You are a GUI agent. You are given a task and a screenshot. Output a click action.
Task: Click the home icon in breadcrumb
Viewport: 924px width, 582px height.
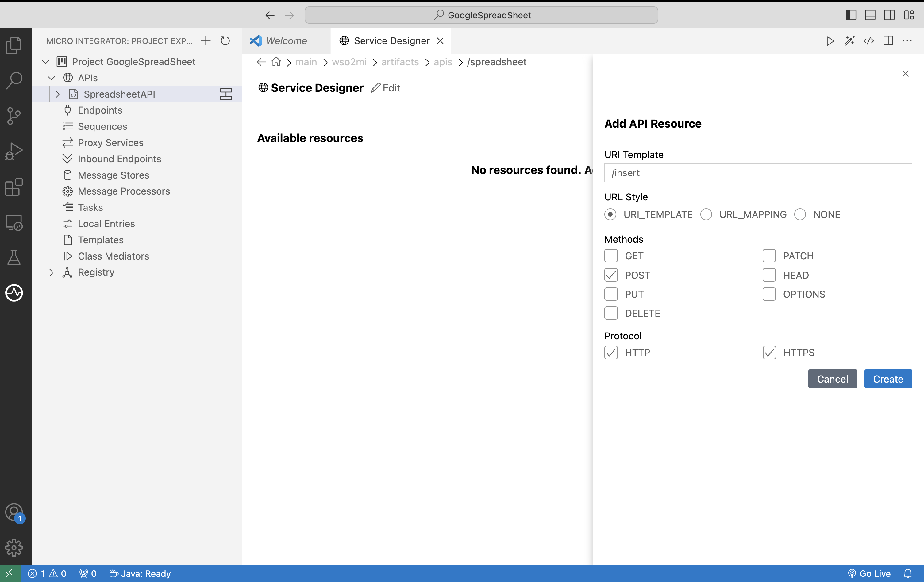[276, 62]
